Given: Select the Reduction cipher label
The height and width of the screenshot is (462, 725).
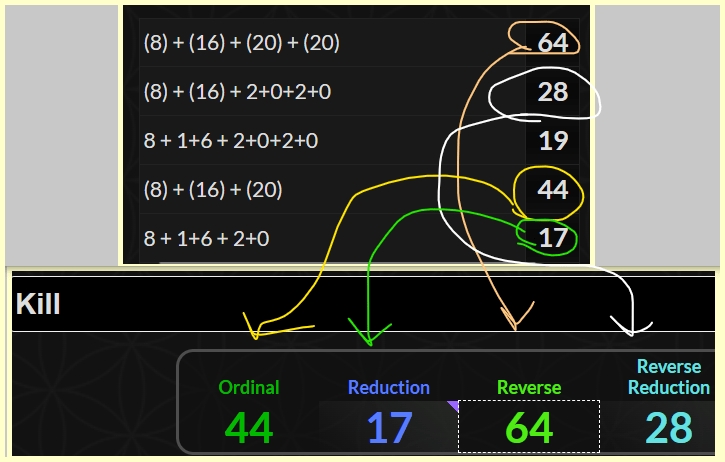Looking at the screenshot, I should 389,387.
